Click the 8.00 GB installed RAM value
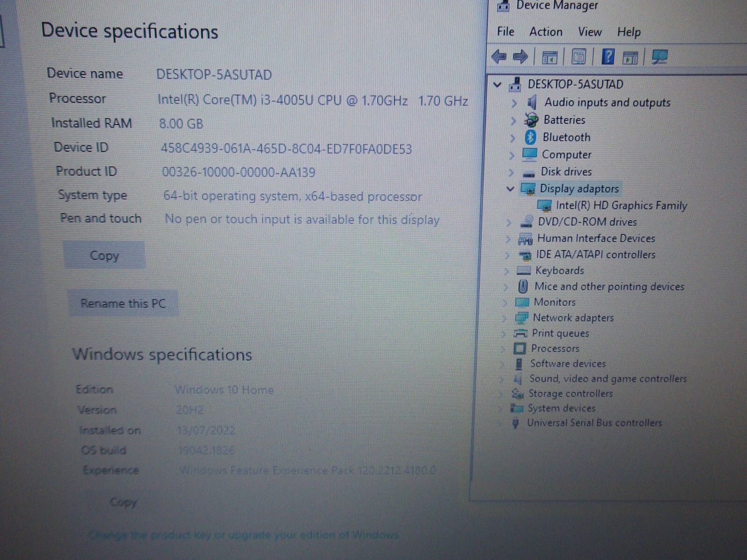747x560 pixels. 181,124
